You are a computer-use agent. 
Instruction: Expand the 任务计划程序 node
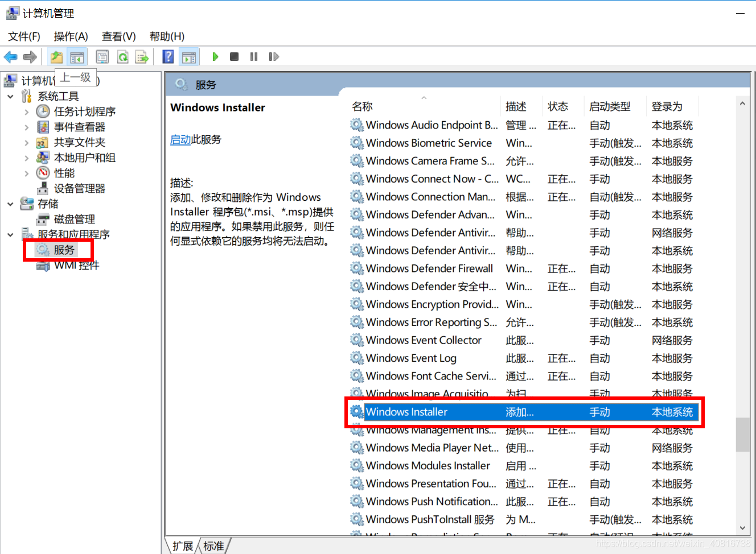pos(26,111)
